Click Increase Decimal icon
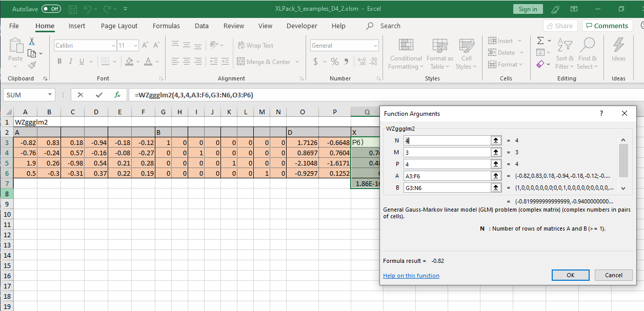The width and height of the screenshot is (644, 311). click(361, 61)
